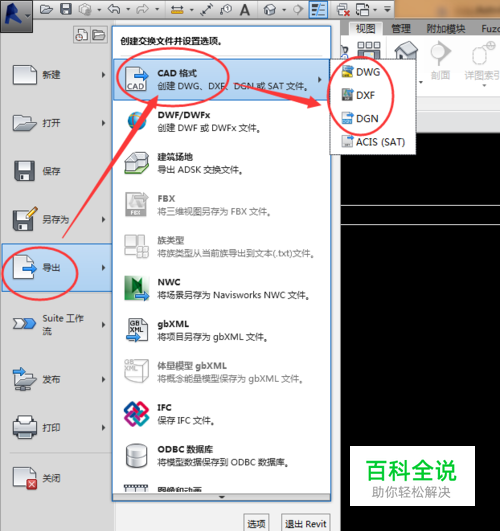Click the scroll-down arrow below export list
This screenshot has height=531, width=500.
coord(222,497)
